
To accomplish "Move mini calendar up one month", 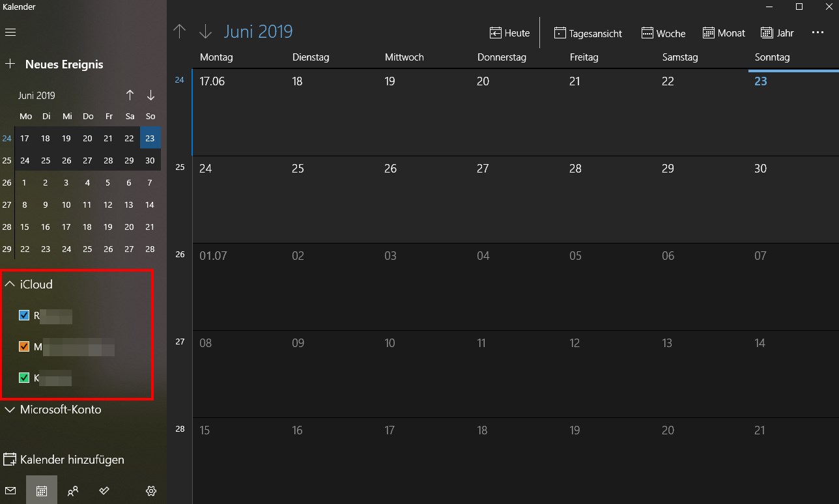I will tap(130, 95).
